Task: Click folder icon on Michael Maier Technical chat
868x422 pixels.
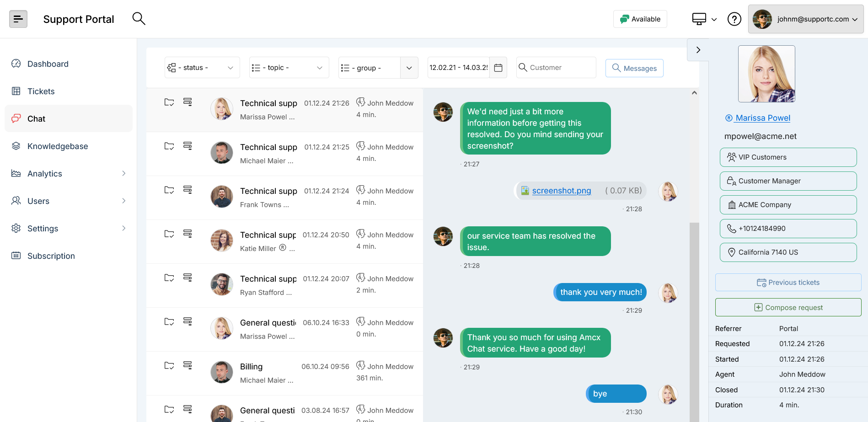Action: pos(169,146)
